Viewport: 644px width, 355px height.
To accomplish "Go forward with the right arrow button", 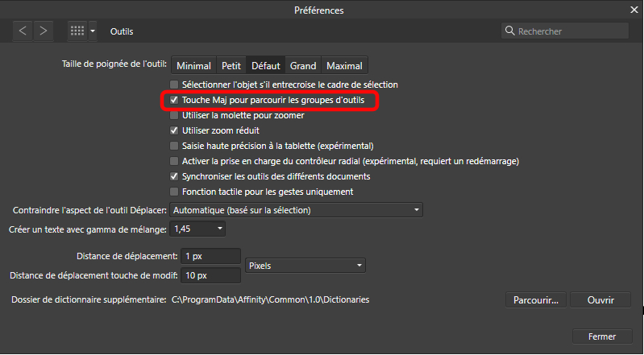I will click(44, 31).
